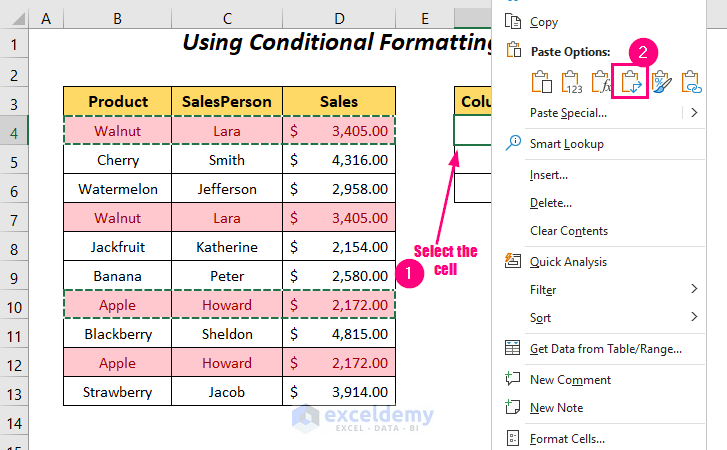Image resolution: width=727 pixels, height=450 pixels.
Task: Expand the Sort submenu arrow
Action: click(x=694, y=318)
